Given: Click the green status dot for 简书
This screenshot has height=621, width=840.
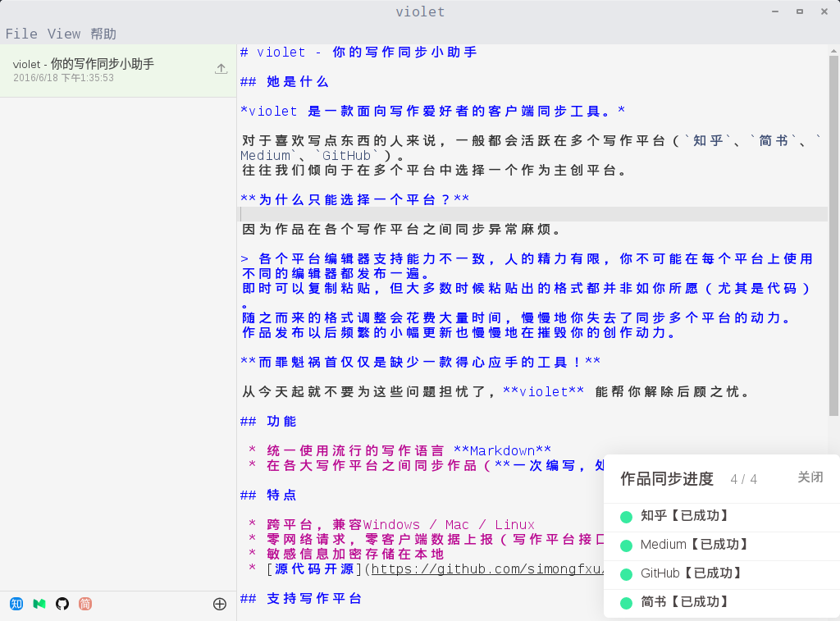Looking at the screenshot, I should (626, 603).
